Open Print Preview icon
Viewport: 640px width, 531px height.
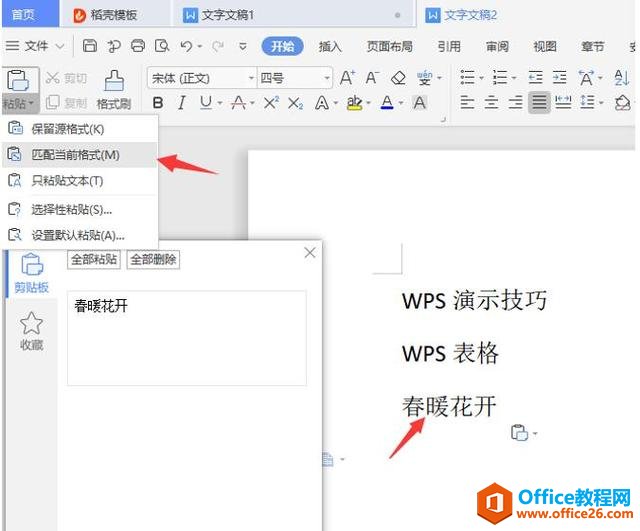162,46
